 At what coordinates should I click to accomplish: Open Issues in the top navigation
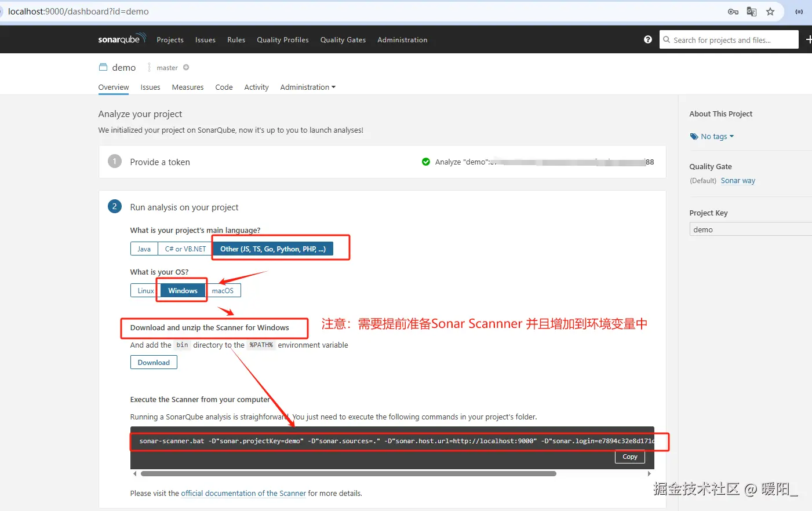click(205, 40)
